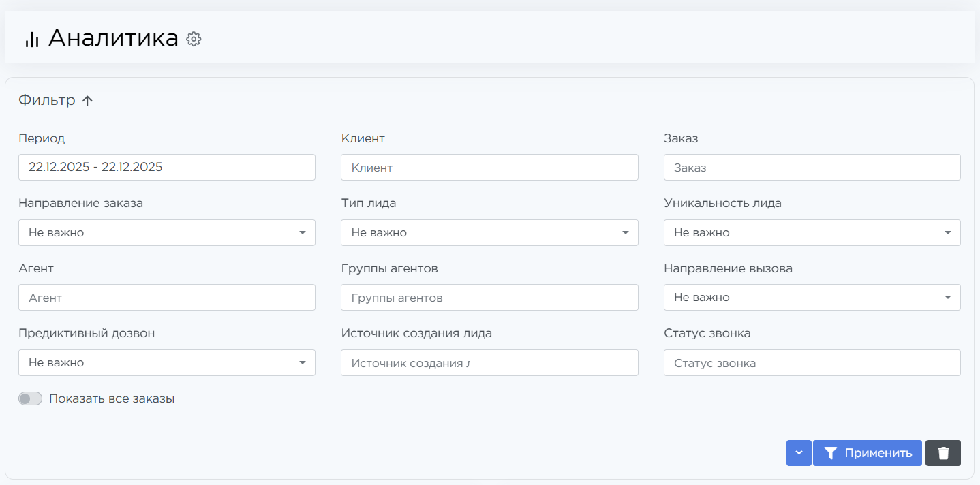Expand the Направление вызова dropdown
The image size is (980, 485).
[812, 298]
